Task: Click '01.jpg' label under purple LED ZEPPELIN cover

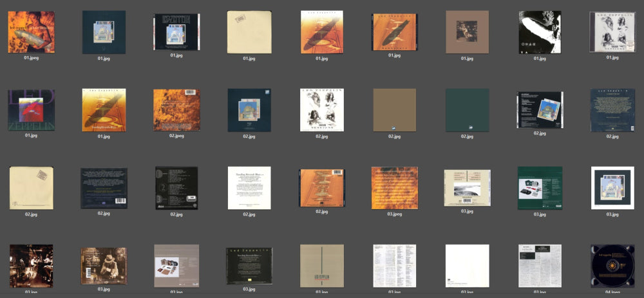Action: coord(31,135)
